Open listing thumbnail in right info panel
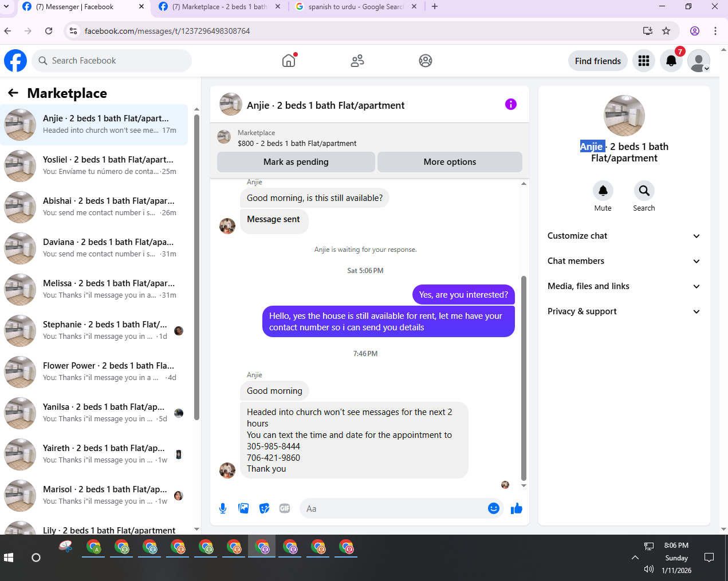 coord(624,116)
